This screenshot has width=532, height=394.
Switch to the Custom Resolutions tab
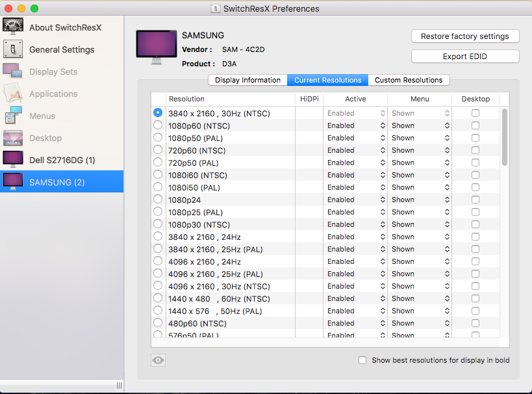pos(409,80)
